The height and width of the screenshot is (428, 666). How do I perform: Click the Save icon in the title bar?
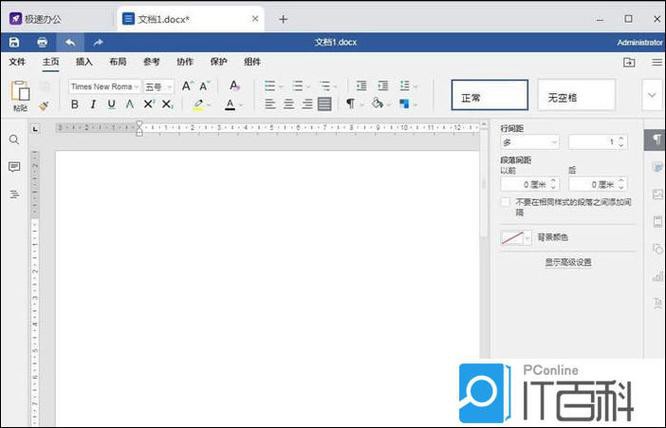[14, 42]
